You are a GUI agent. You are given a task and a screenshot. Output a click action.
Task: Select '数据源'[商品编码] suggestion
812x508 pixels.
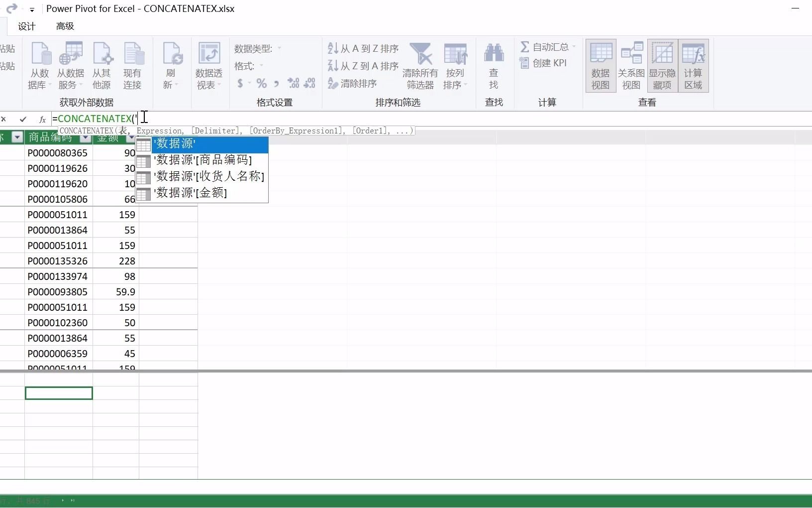pyautogui.click(x=202, y=160)
